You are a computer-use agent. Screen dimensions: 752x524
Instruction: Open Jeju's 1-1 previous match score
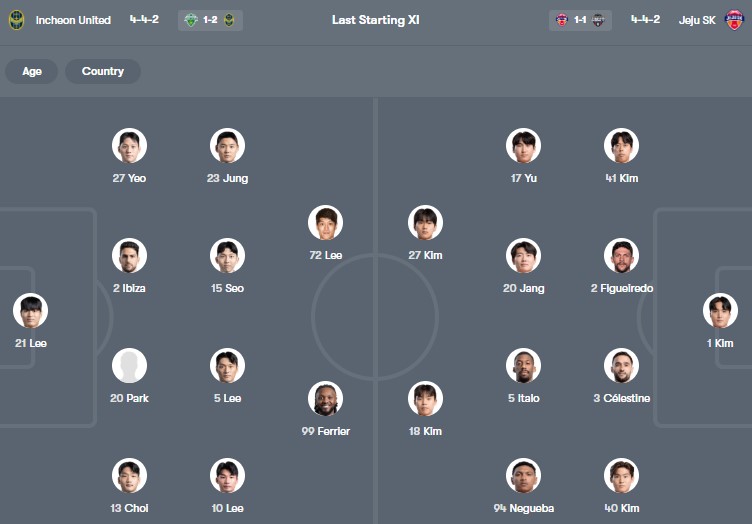click(580, 20)
